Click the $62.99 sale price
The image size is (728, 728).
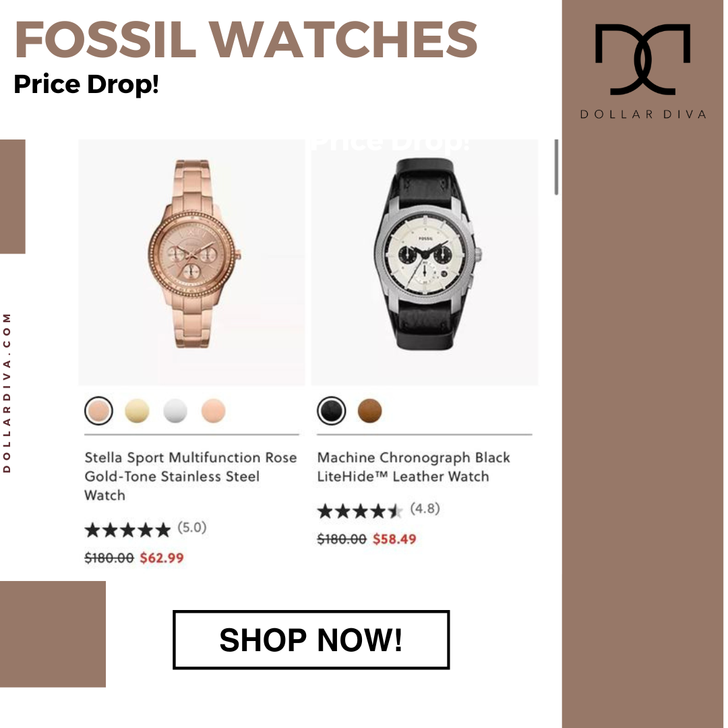click(x=162, y=557)
